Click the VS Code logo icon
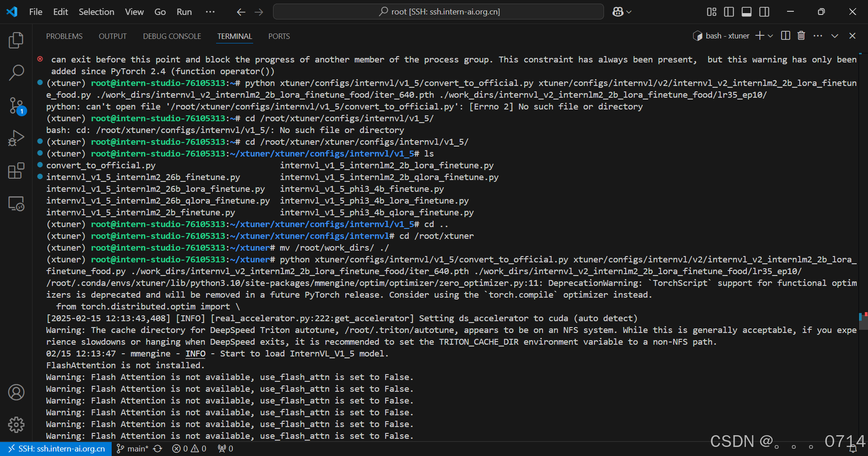Viewport: 868px width, 456px height. click(12, 12)
